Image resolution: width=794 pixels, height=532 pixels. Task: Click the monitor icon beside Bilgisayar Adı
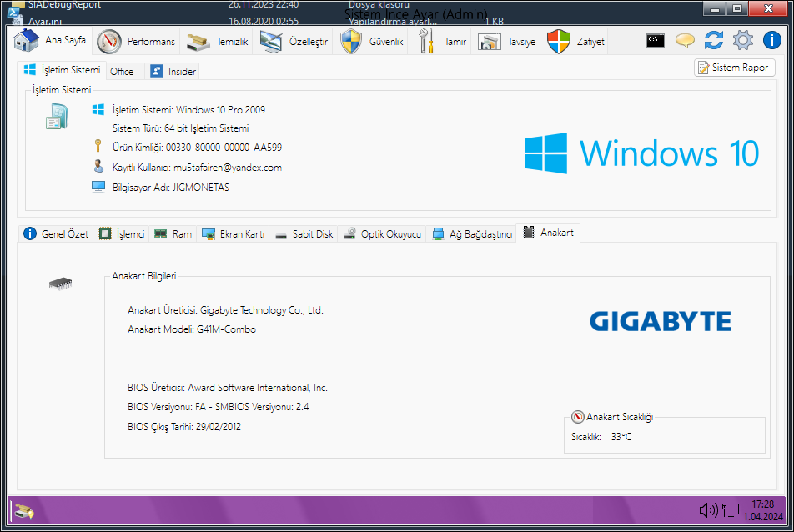click(98, 188)
